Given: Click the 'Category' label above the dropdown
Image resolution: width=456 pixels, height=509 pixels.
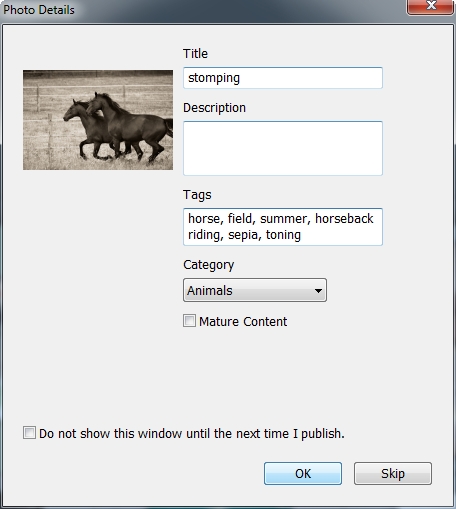Looking at the screenshot, I should click(209, 265).
